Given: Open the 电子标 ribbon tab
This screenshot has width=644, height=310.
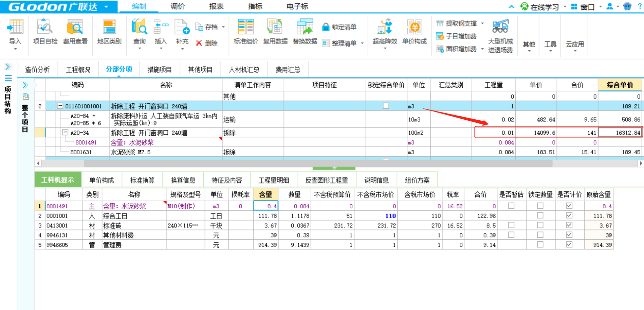Looking at the screenshot, I should click(297, 6).
